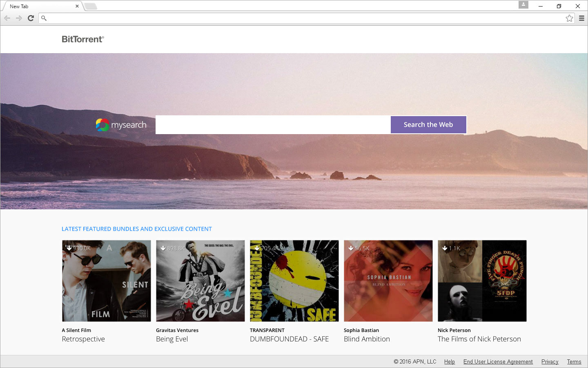Open The Films of Nick Peterson title

479,339
